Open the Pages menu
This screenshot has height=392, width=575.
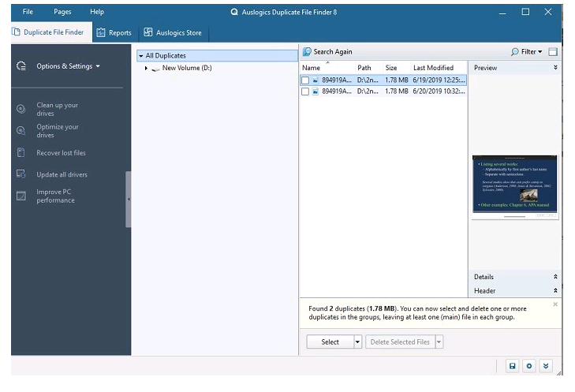coord(62,12)
